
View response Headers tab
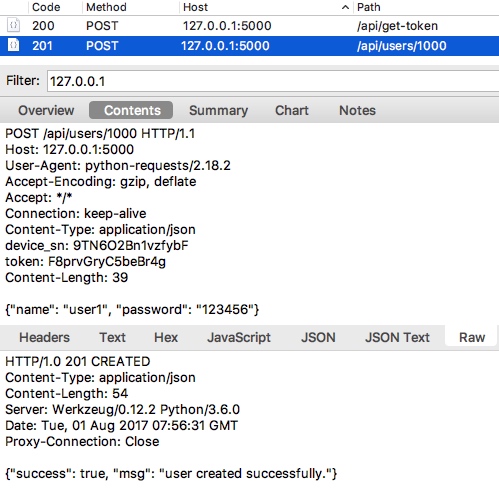pyautogui.click(x=44, y=337)
